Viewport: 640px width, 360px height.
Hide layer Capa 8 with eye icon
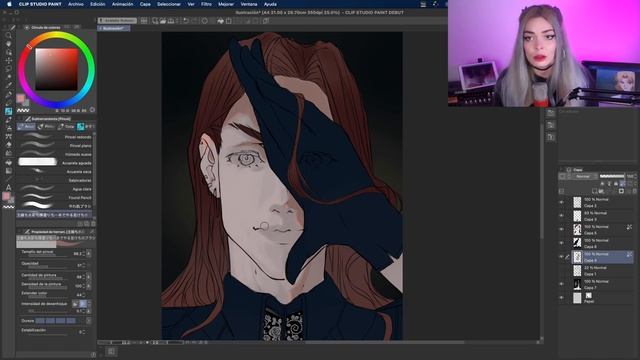[x=561, y=243]
